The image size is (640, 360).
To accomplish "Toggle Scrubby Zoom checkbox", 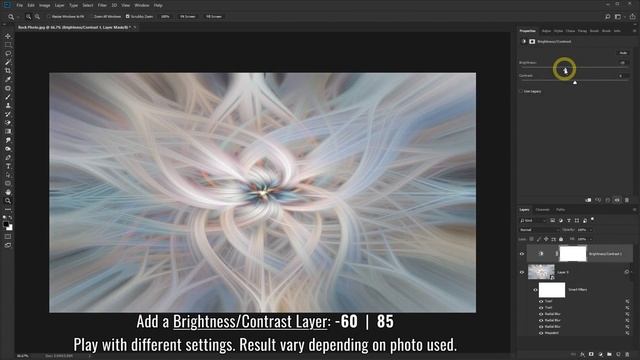I will pyautogui.click(x=127, y=17).
